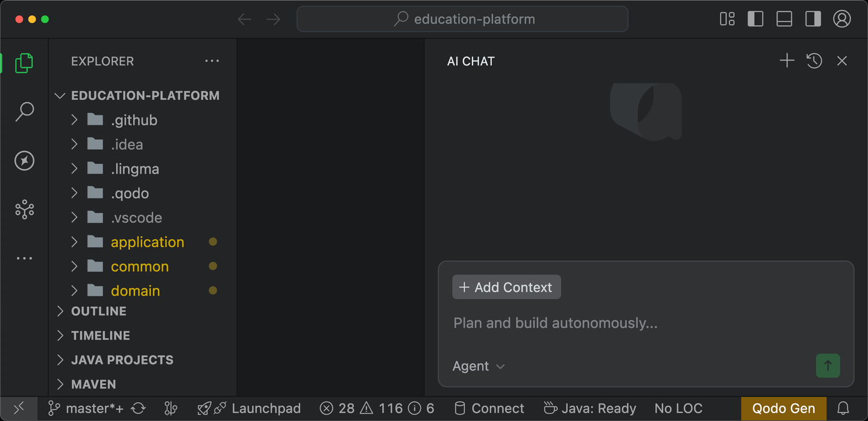Show additional views with activity bar ellipsis
This screenshot has height=421, width=868.
coord(24,258)
